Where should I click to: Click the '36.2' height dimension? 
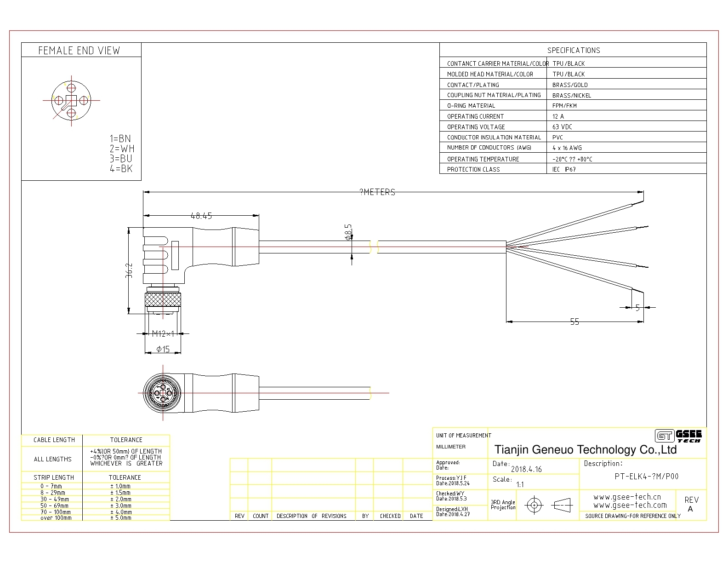(x=129, y=270)
